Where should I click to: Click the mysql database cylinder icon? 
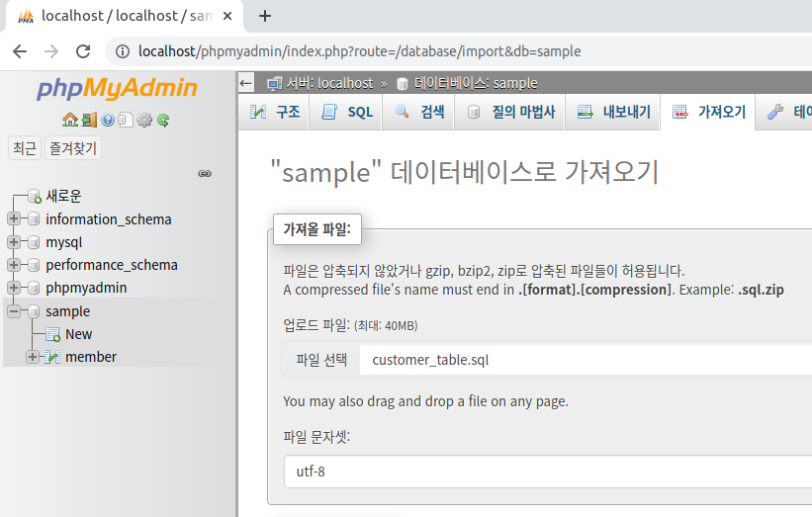click(34, 242)
